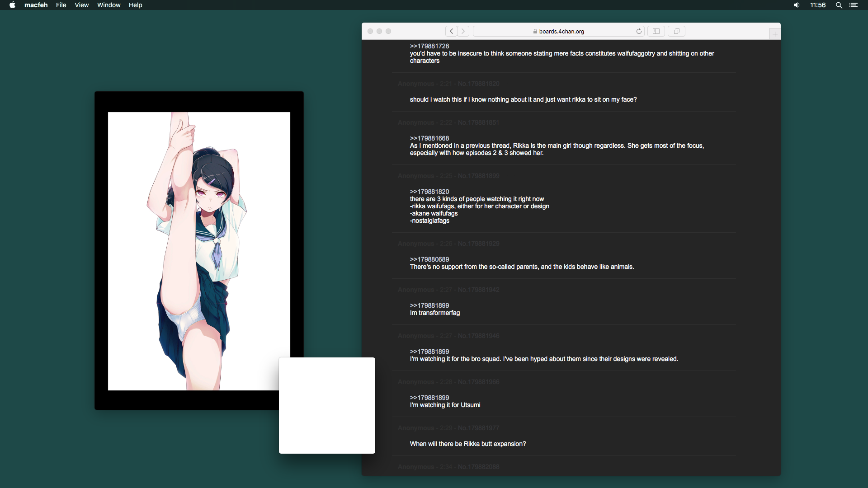Toggle the browser sidebar button
868x488 pixels.
coord(656,31)
